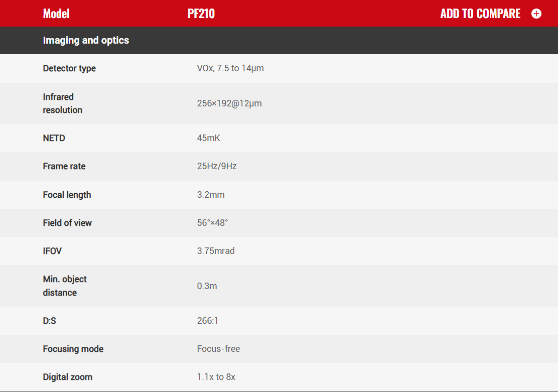Image resolution: width=558 pixels, height=392 pixels.
Task: Click the Frame rate row label
Action: click(64, 166)
